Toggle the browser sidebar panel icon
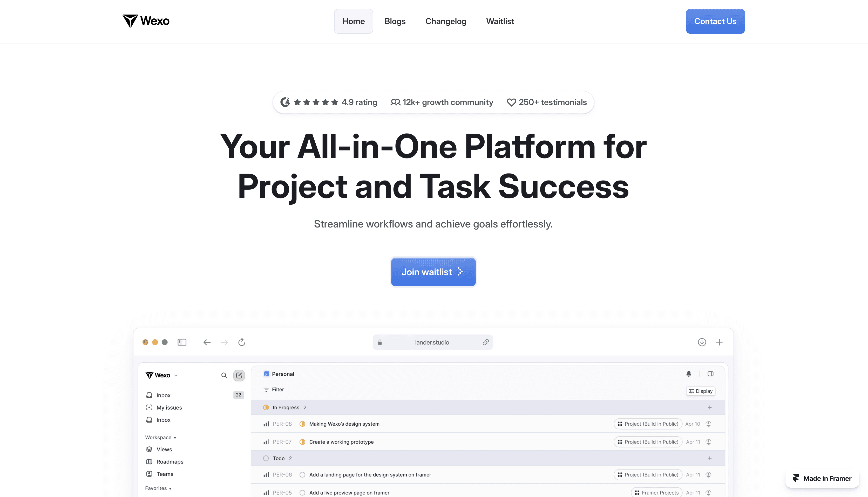 click(182, 342)
